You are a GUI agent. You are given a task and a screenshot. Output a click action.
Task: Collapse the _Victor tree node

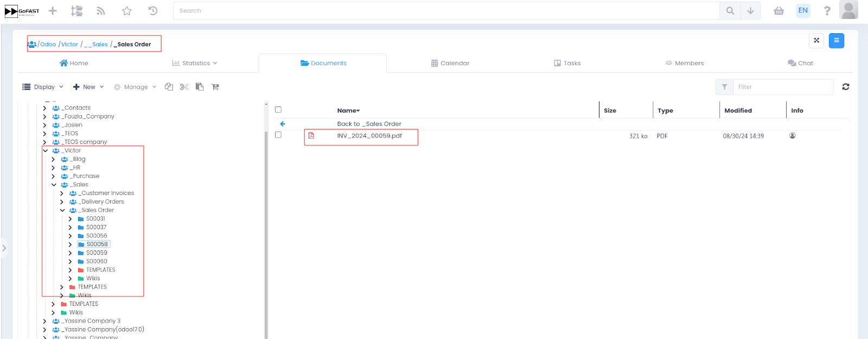point(45,150)
